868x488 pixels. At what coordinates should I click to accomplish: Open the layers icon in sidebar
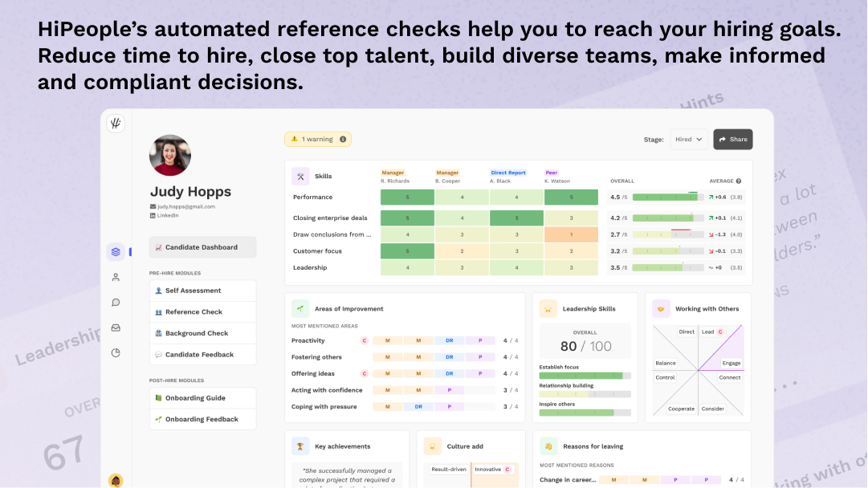click(x=116, y=252)
